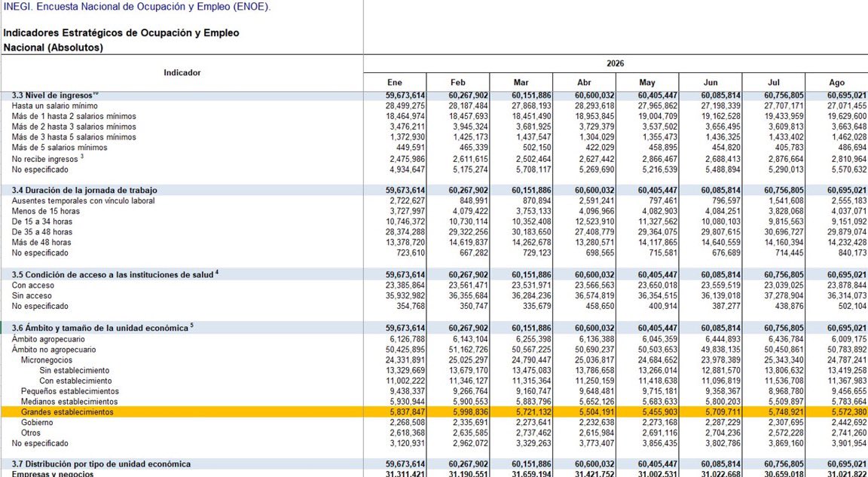Click the 'Abr' month header
Screen dimensions: 868x477
584,82
